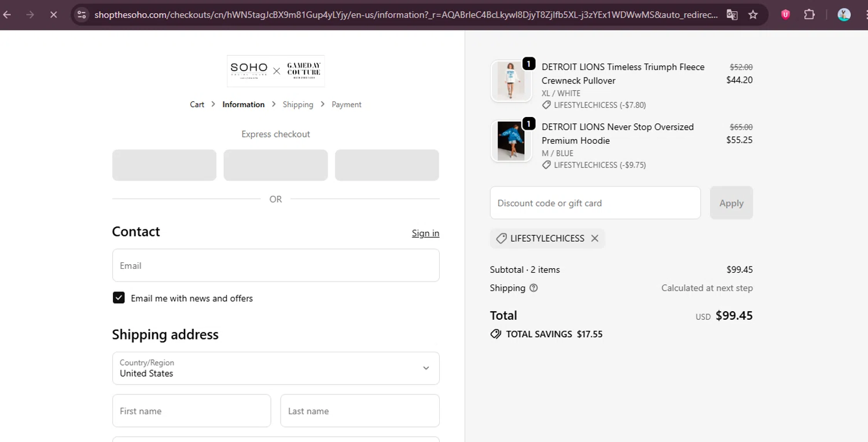The image size is (868, 442).
Task: Focus the Email input field
Action: (x=275, y=265)
